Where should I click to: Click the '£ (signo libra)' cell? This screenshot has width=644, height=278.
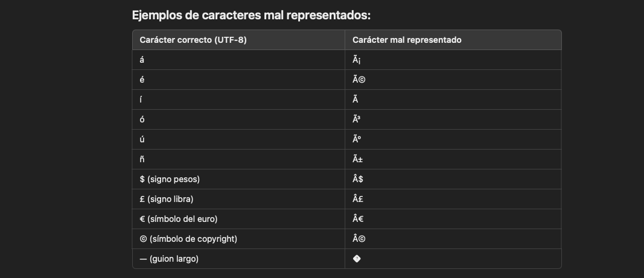[238, 199]
